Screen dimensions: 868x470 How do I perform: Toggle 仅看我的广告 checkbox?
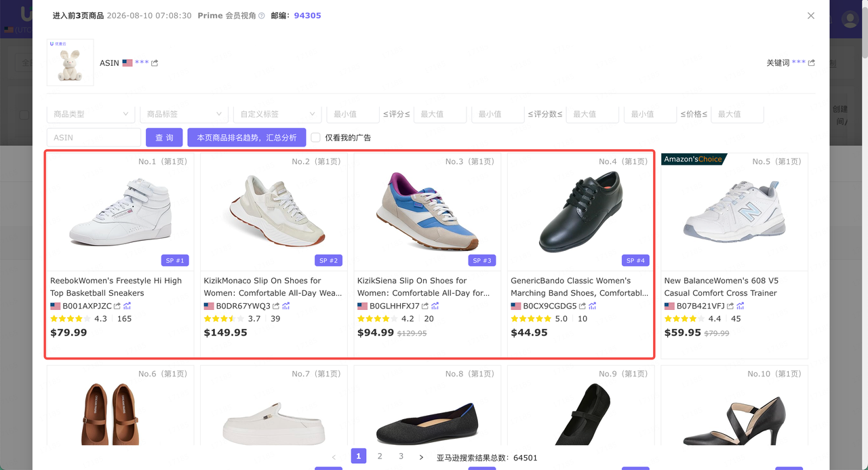click(x=315, y=138)
